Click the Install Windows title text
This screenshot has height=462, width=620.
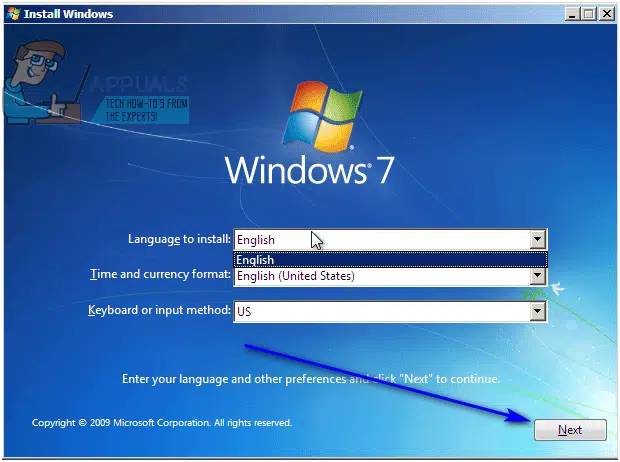68,14
